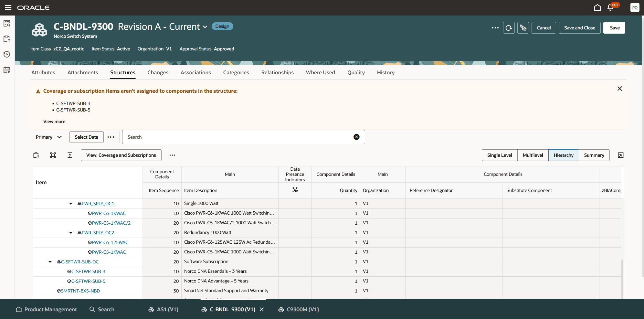Open the SMRTNT-8X5-NBD item link
Image resolution: width=644 pixels, height=319 pixels.
click(80, 291)
